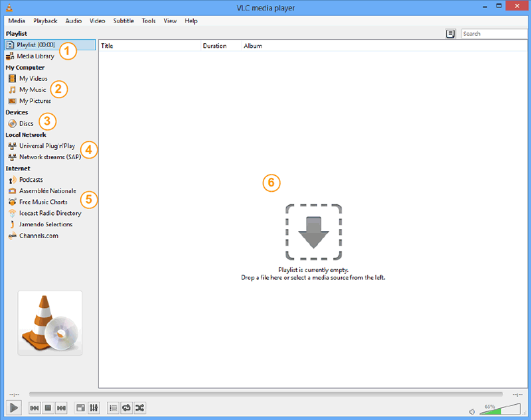Viewport: 531px width, 420px height.
Task: Open My Music in sidebar
Action: click(x=33, y=90)
